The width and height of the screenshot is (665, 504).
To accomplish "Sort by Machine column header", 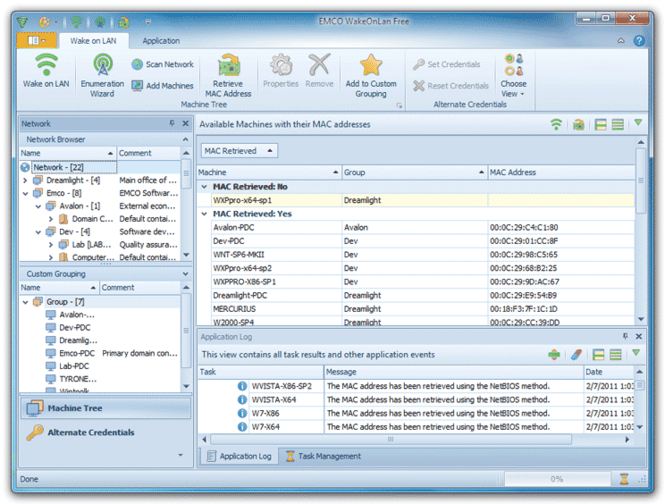I will 269,172.
